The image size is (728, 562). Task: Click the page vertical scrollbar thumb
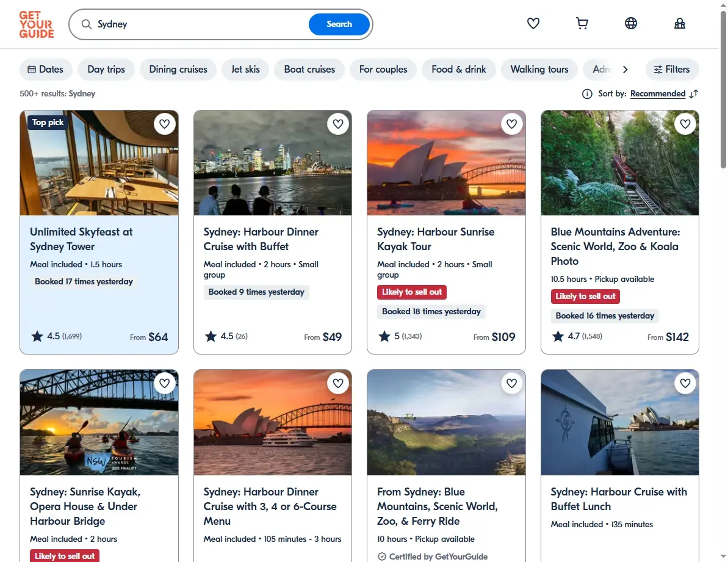click(x=723, y=90)
